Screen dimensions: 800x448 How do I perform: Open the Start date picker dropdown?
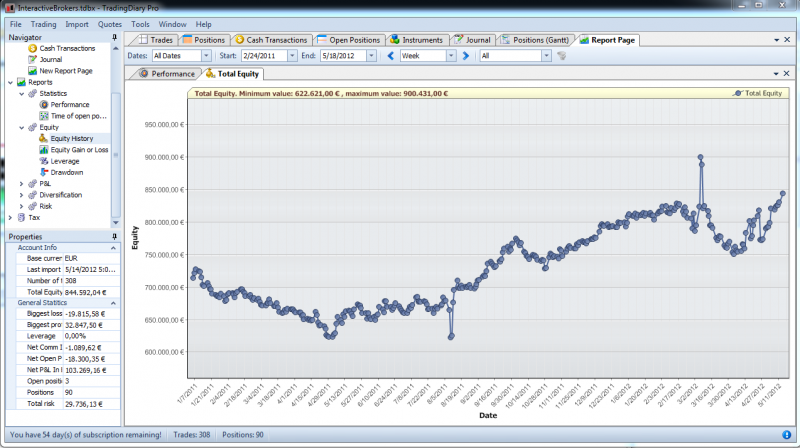pos(292,56)
